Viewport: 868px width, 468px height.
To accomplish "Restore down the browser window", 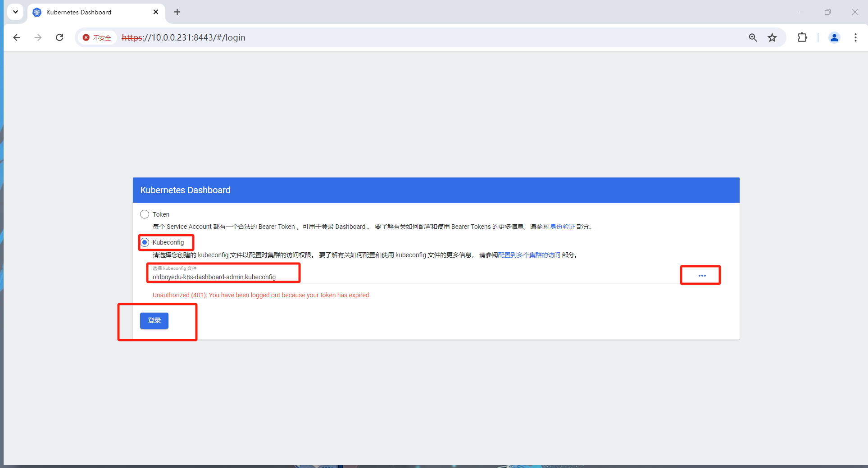I will [827, 12].
